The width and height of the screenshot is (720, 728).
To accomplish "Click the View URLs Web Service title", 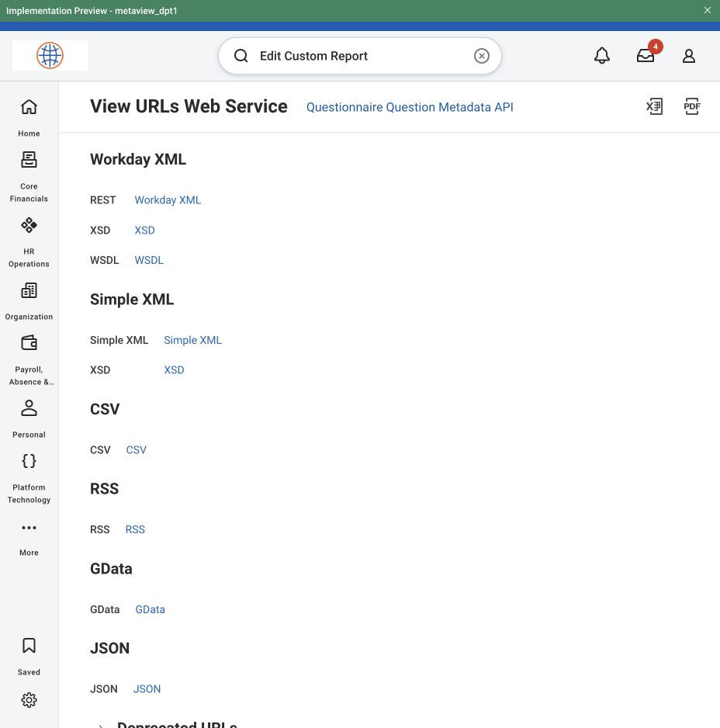I will click(x=189, y=106).
